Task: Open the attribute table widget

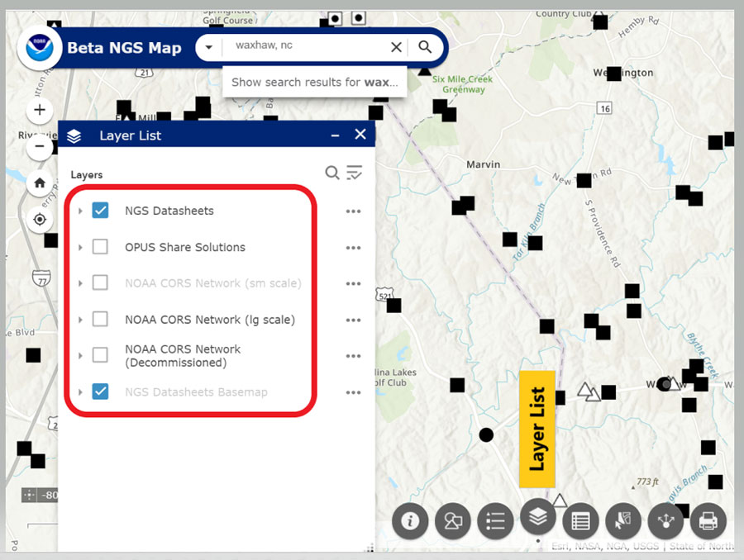Action: [580, 521]
